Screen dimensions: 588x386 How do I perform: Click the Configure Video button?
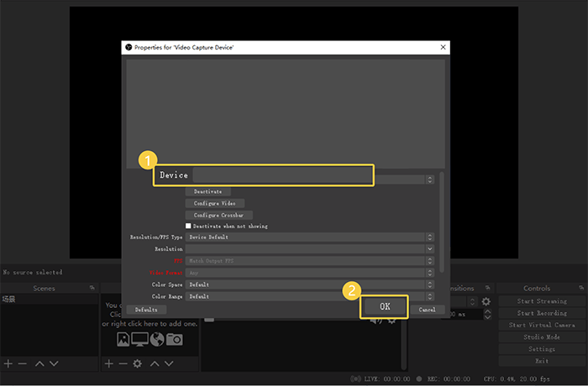(214, 203)
